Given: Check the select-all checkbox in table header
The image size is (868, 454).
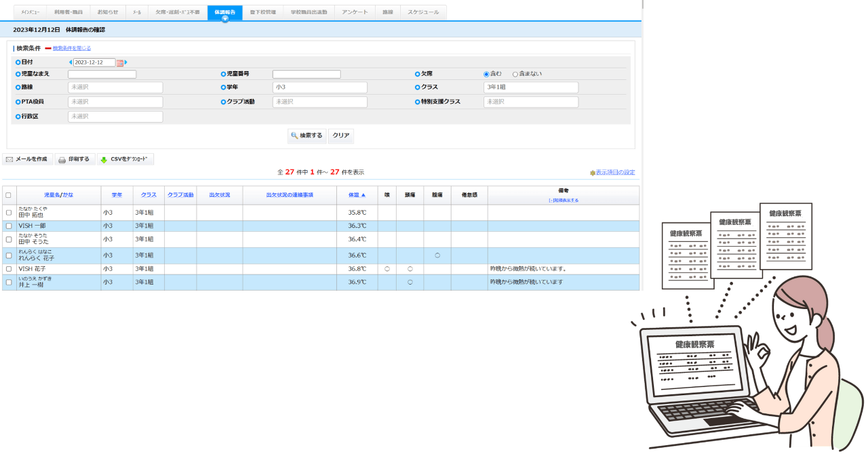Looking at the screenshot, I should [8, 195].
